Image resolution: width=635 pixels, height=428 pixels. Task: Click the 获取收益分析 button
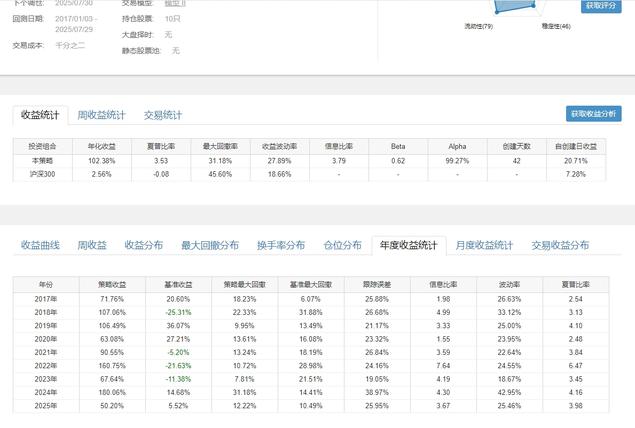point(593,114)
